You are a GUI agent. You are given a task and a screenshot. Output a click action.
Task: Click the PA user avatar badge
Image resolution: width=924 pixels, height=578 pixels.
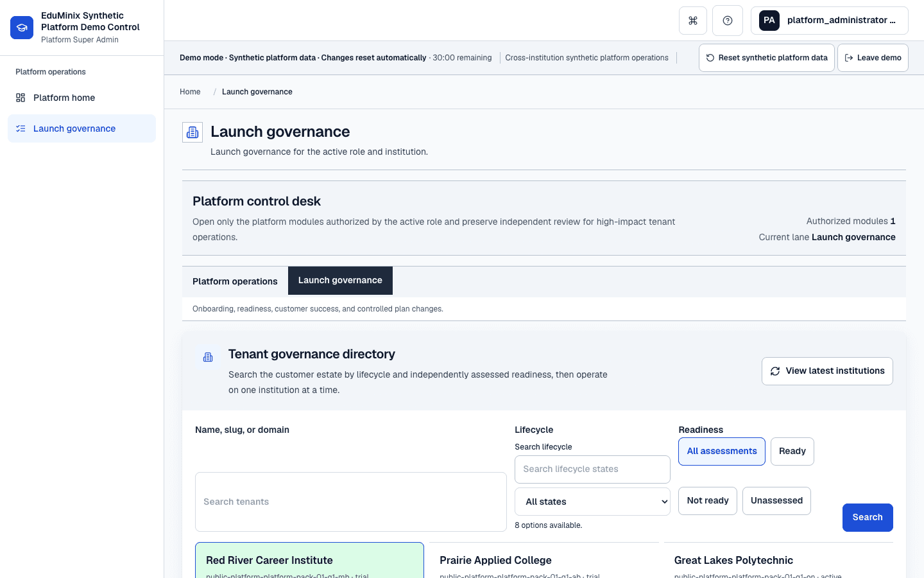click(769, 21)
